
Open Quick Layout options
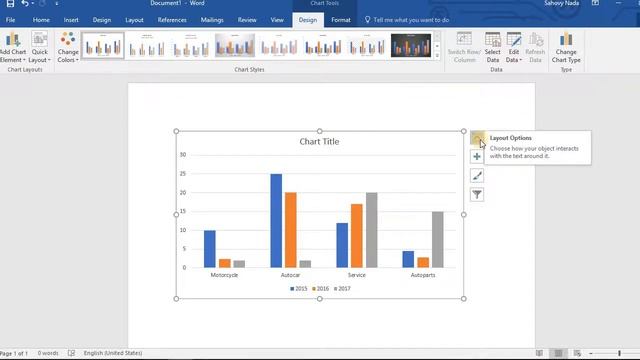[x=40, y=47]
